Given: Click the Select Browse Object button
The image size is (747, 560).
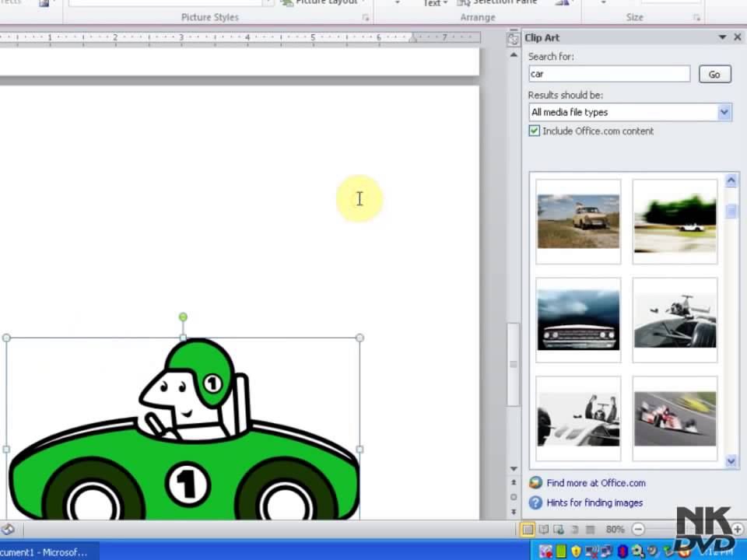Looking at the screenshot, I should point(514,497).
